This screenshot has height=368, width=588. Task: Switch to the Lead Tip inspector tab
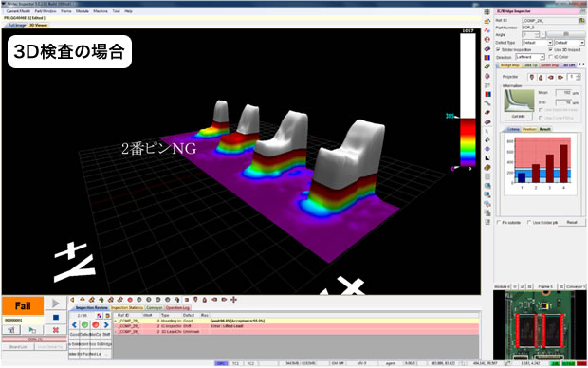click(530, 65)
